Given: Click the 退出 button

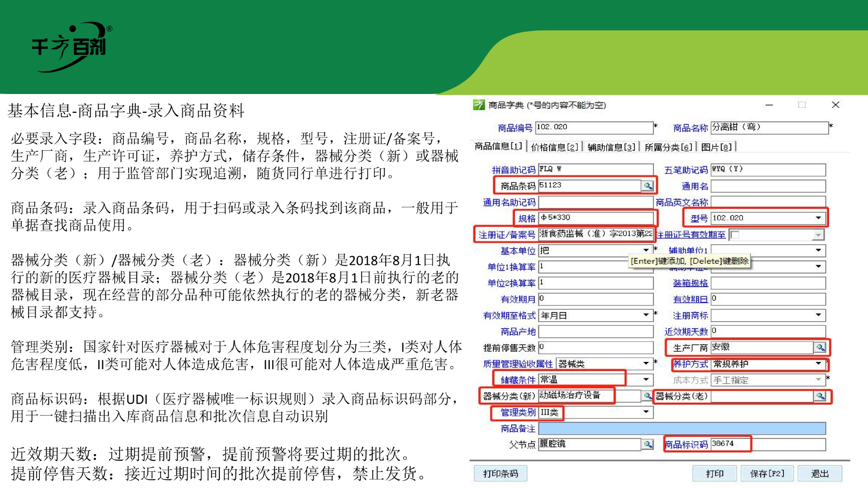Looking at the screenshot, I should tap(820, 474).
